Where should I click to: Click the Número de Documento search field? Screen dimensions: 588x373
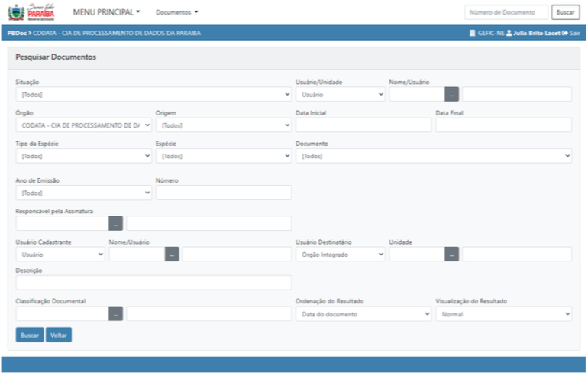[x=506, y=12]
